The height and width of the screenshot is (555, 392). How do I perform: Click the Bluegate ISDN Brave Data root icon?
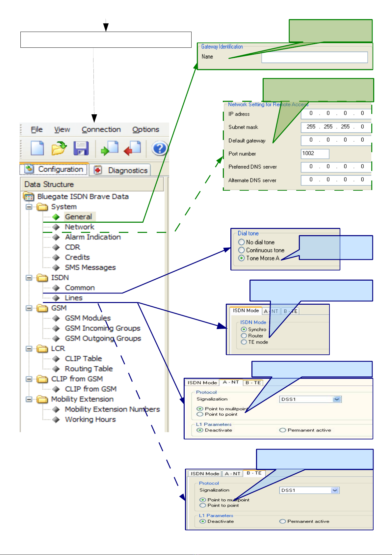tap(29, 197)
